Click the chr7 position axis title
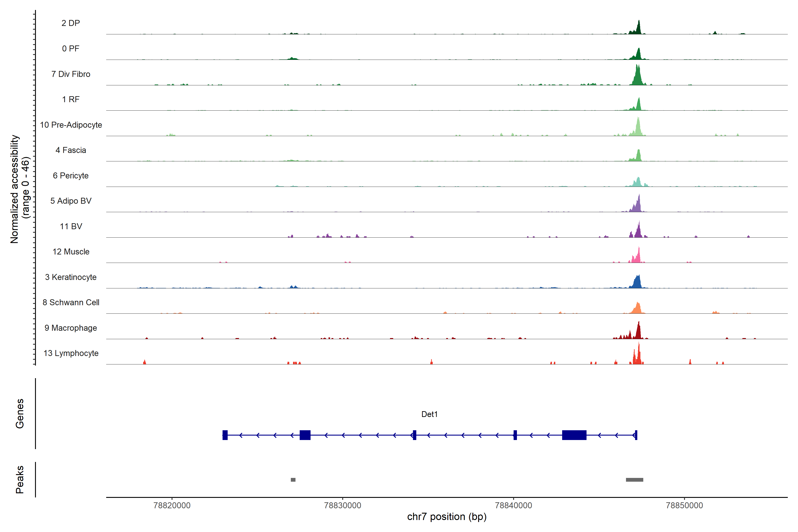The image size is (798, 532). [x=446, y=517]
